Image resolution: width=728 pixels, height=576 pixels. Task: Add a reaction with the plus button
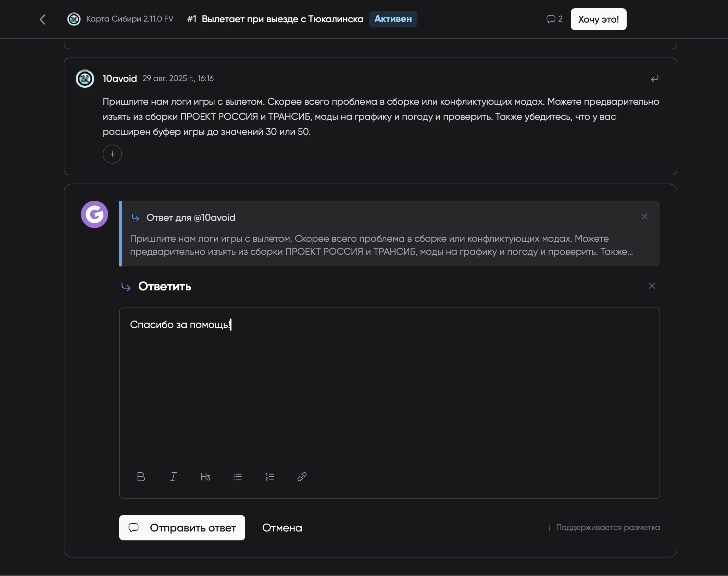(x=112, y=154)
